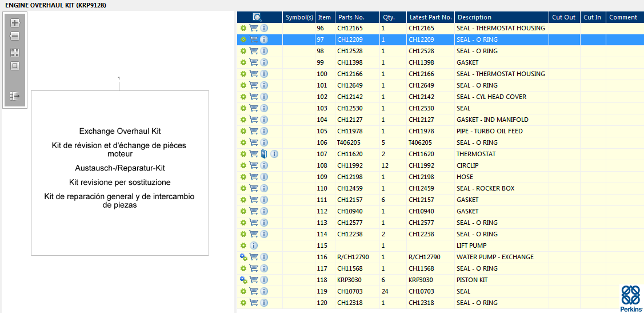Click the magnifier search icon in table header
Viewport: 644px width, 313px height.
pyautogui.click(x=257, y=17)
